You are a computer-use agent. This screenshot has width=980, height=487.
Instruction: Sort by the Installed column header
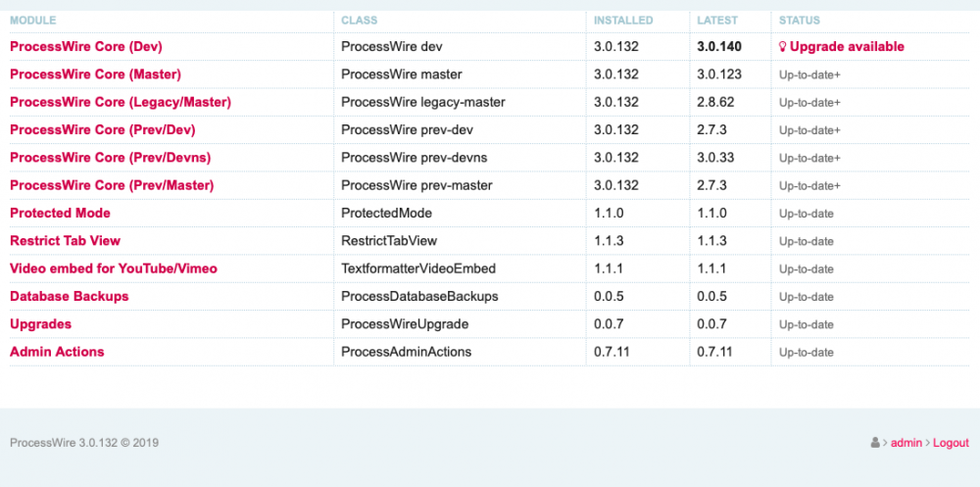[623, 21]
